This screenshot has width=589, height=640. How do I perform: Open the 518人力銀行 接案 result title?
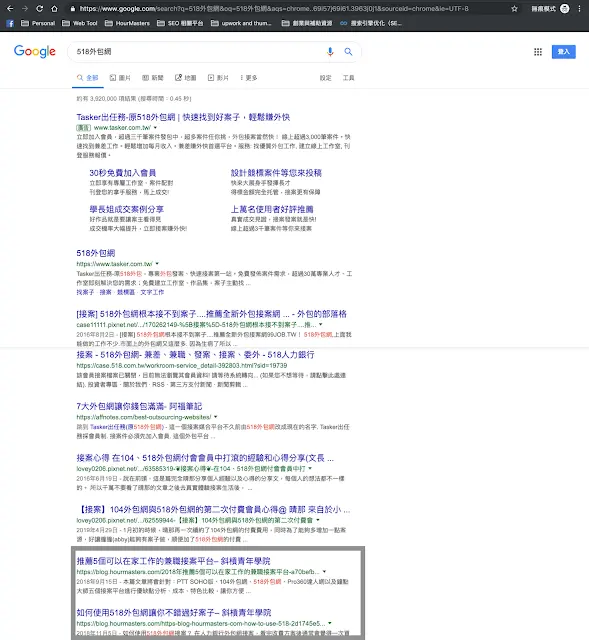[195, 355]
